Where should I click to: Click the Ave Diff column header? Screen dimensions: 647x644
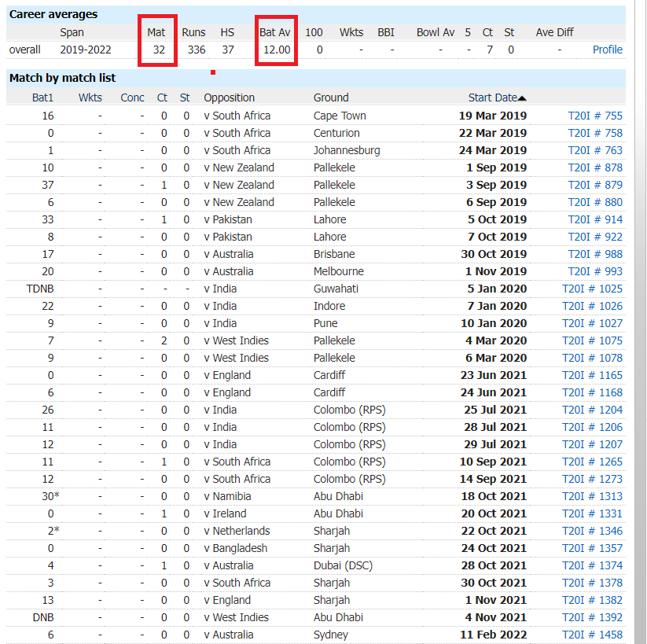[554, 32]
